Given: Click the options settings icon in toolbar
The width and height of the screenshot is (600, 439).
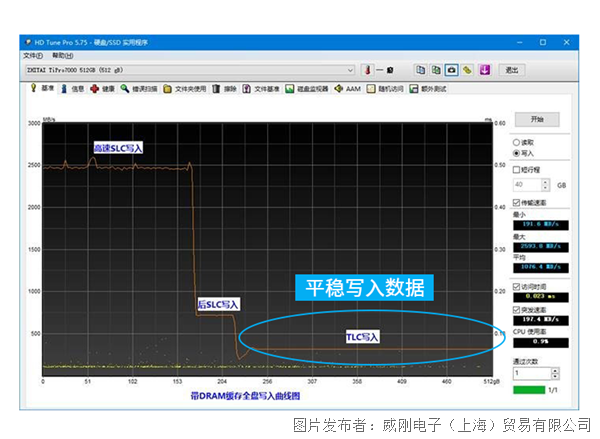Looking at the screenshot, I should pyautogui.click(x=467, y=70).
